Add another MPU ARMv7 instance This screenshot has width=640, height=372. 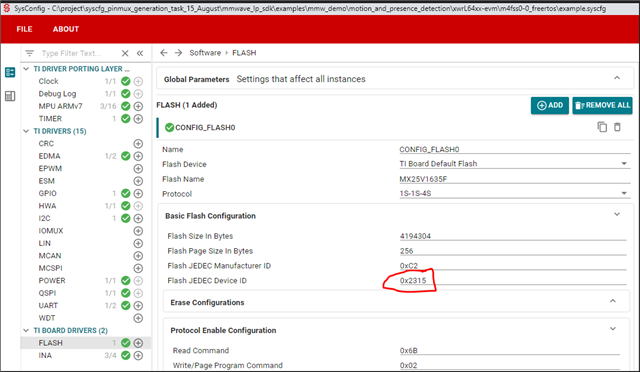pos(138,106)
